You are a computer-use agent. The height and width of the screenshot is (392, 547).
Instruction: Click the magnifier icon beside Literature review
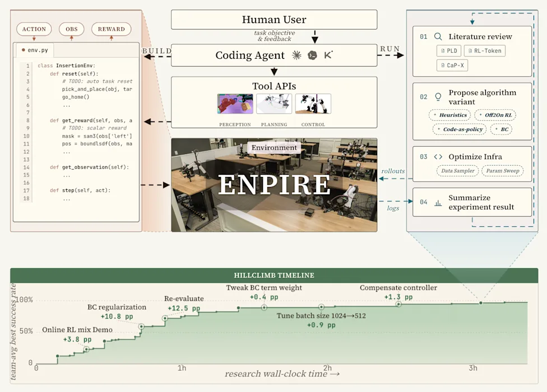438,36
